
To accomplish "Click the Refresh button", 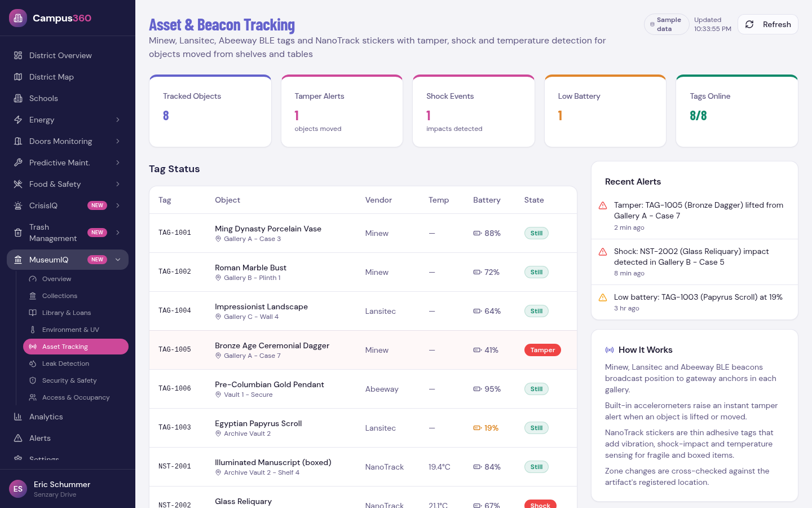I will 768,24.
